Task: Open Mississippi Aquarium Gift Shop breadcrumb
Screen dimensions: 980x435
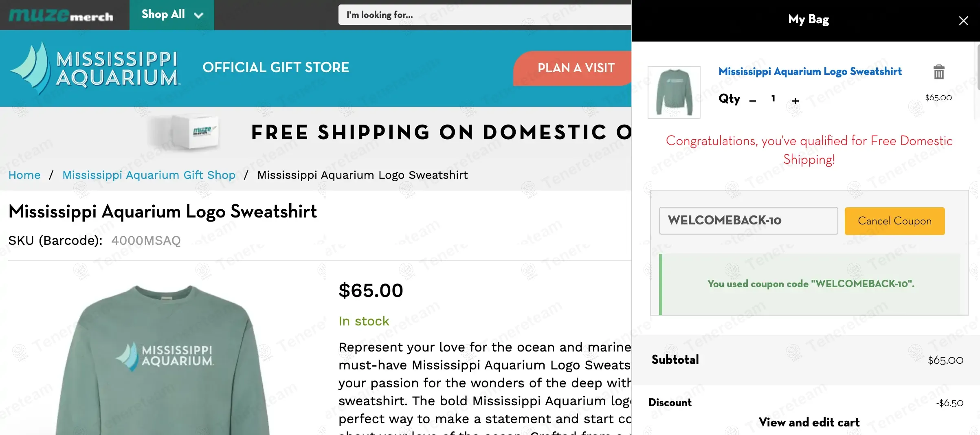Action: pos(149,175)
